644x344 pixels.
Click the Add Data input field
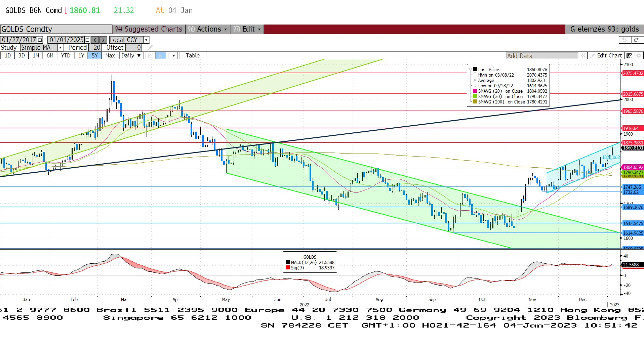542,56
